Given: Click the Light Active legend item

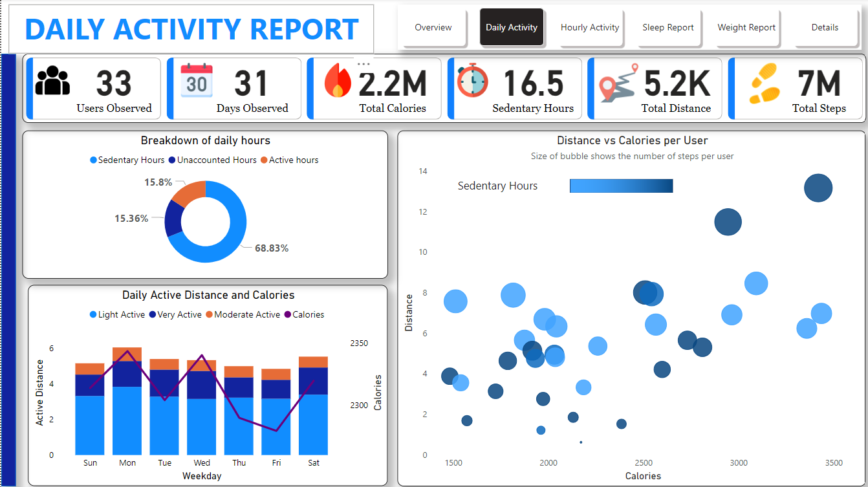Looking at the screenshot, I should 117,314.
